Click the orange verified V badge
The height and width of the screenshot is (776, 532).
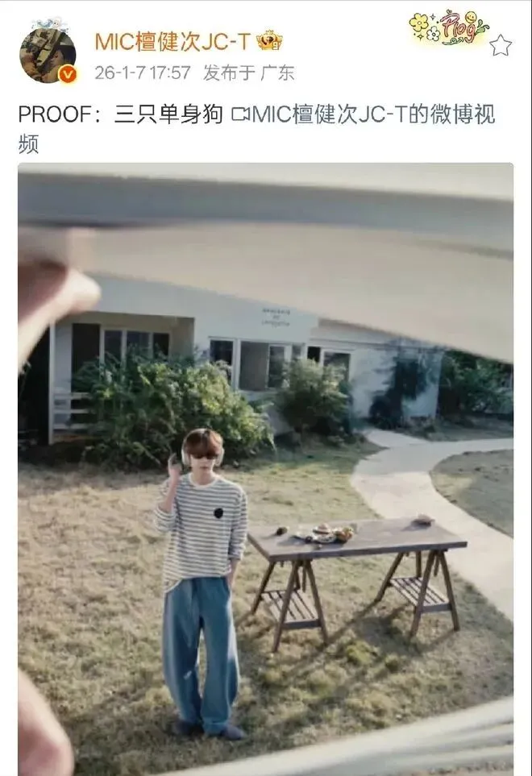coord(68,74)
